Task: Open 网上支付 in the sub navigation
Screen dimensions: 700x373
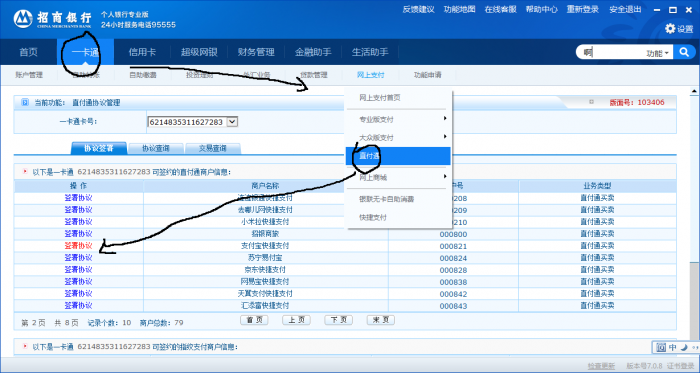Action: point(371,75)
